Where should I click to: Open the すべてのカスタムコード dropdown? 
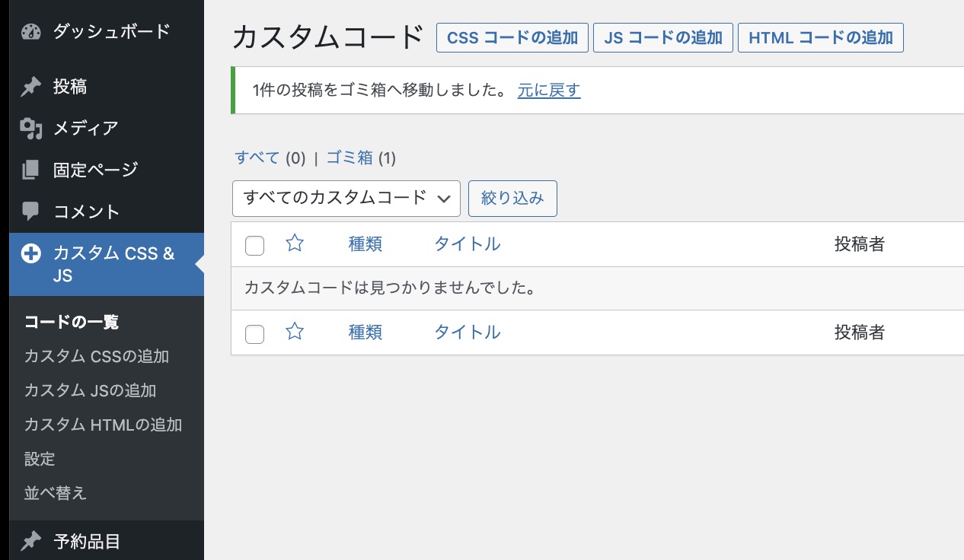(346, 198)
